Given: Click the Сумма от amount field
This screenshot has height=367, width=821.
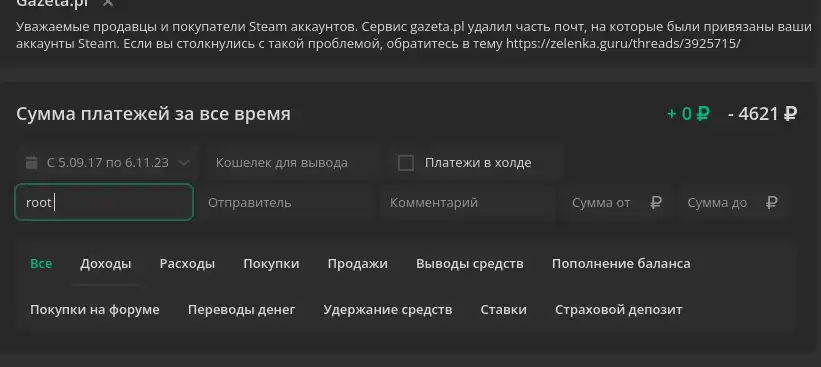Looking at the screenshot, I should pyautogui.click(x=616, y=202).
